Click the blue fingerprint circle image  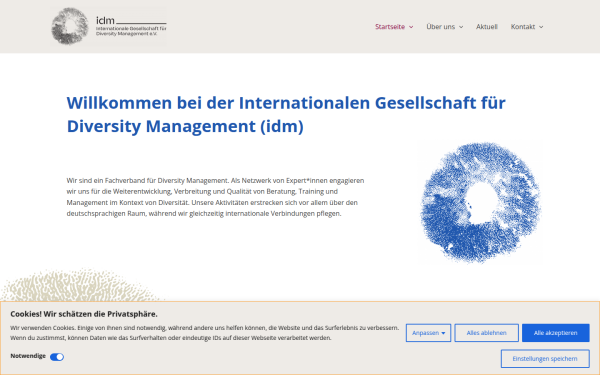480,202
